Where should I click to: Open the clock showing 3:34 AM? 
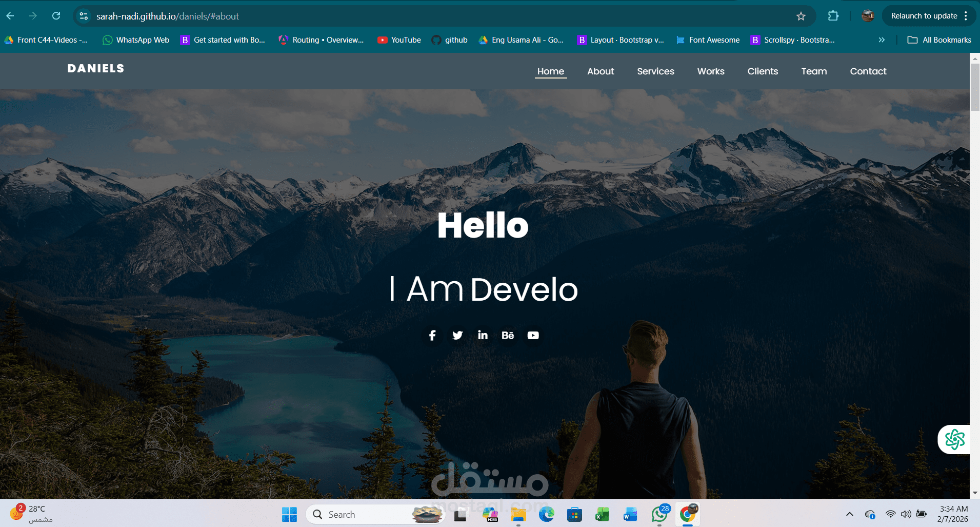coord(953,514)
